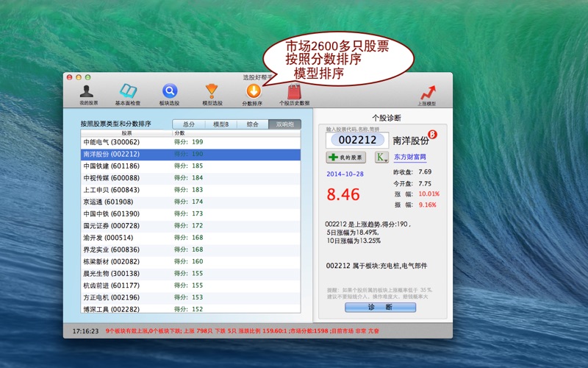The width and height of the screenshot is (588, 368).
Task: Select 双响炮 ranking segment
Action: click(284, 124)
